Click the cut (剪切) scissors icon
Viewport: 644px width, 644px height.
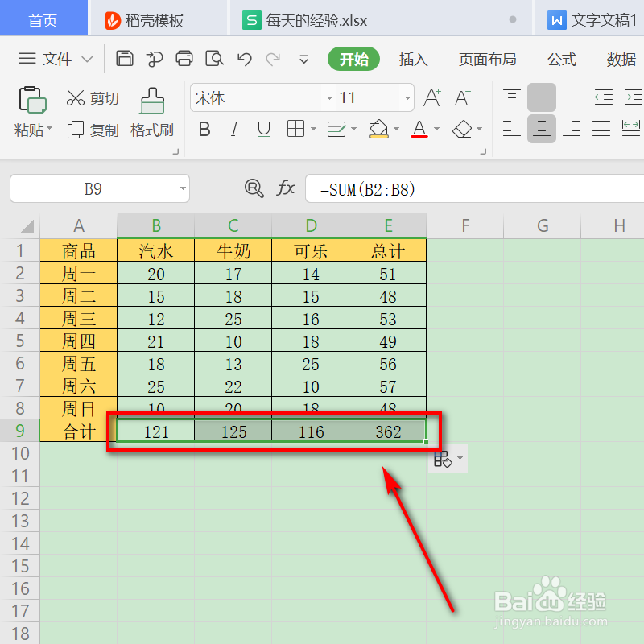pyautogui.click(x=77, y=97)
